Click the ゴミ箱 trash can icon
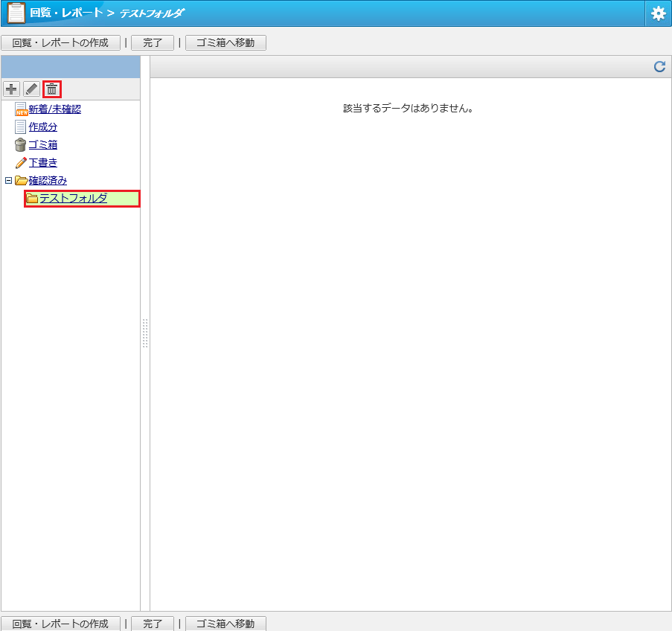This screenshot has height=631, width=672. [x=21, y=145]
